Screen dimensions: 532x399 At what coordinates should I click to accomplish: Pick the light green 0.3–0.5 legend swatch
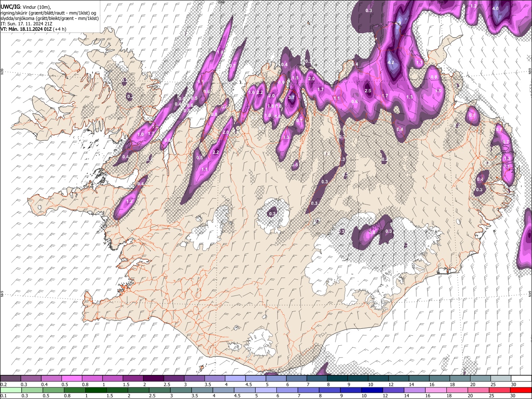(x=32, y=390)
